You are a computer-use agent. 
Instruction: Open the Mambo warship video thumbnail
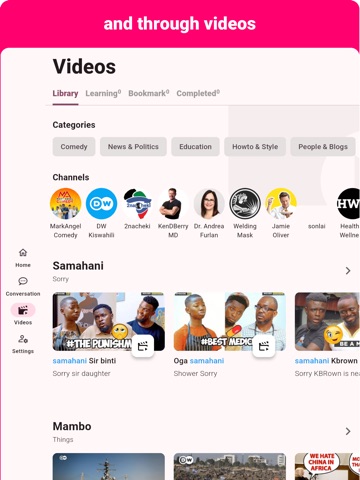[109, 466]
